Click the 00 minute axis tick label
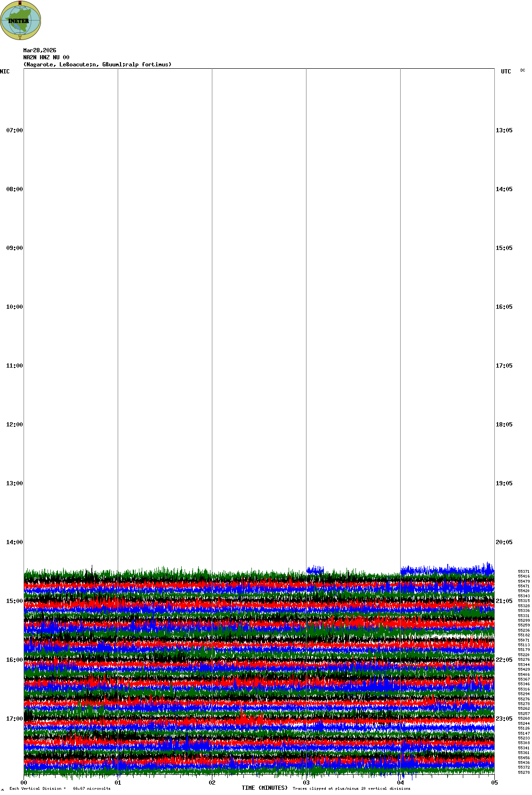Screen dimensions: 532x795 (x=24, y=783)
